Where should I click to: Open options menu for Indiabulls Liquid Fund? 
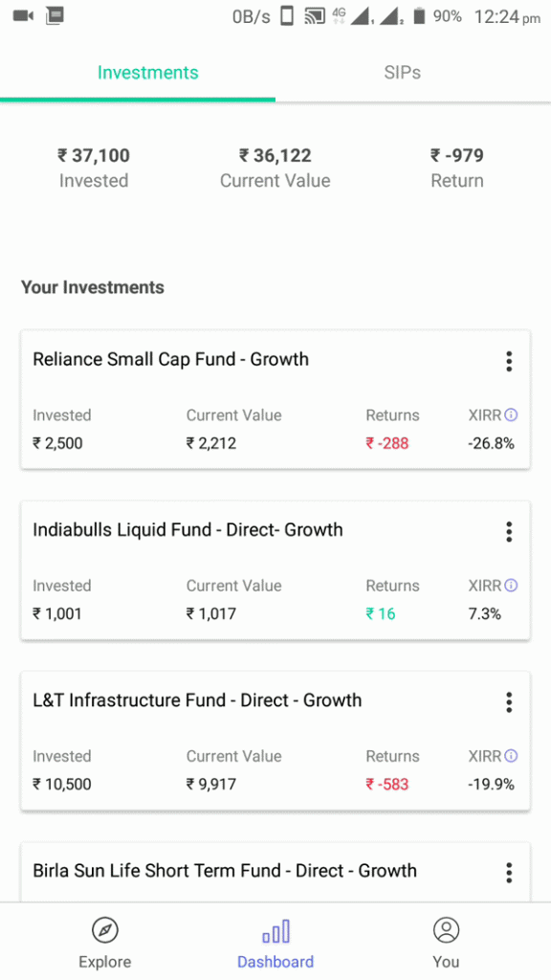pyautogui.click(x=509, y=532)
